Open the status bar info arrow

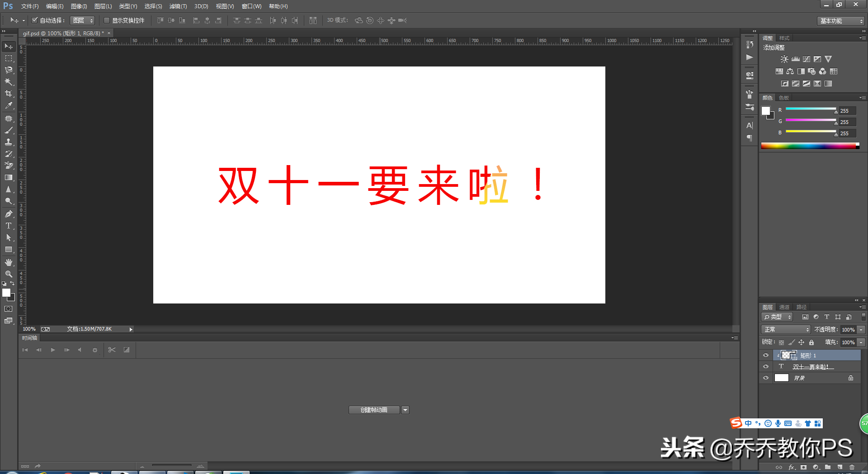pyautogui.click(x=131, y=329)
